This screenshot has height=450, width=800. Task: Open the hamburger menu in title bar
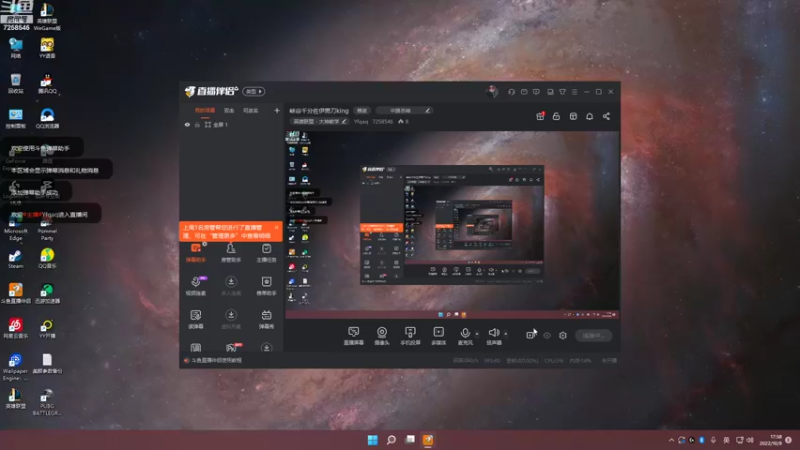[x=574, y=92]
